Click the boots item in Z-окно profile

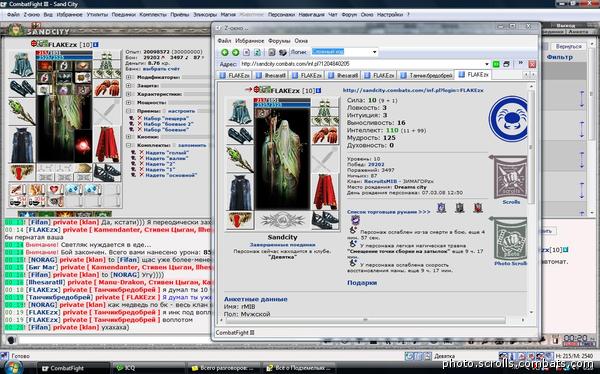pyautogui.click(x=325, y=220)
